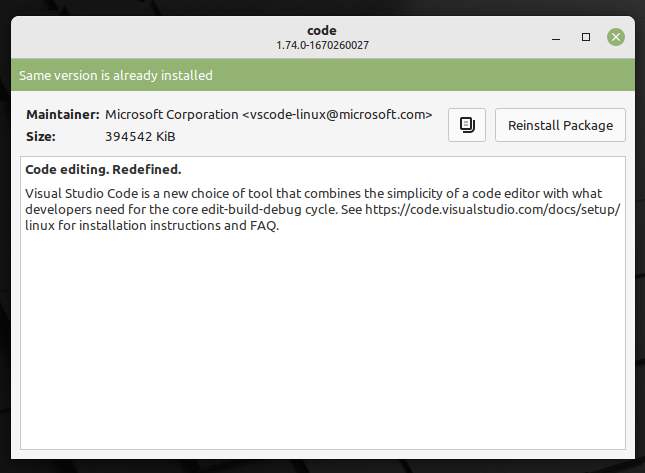This screenshot has height=473, width=645.
Task: Click the package files list icon button
Action: coord(466,125)
